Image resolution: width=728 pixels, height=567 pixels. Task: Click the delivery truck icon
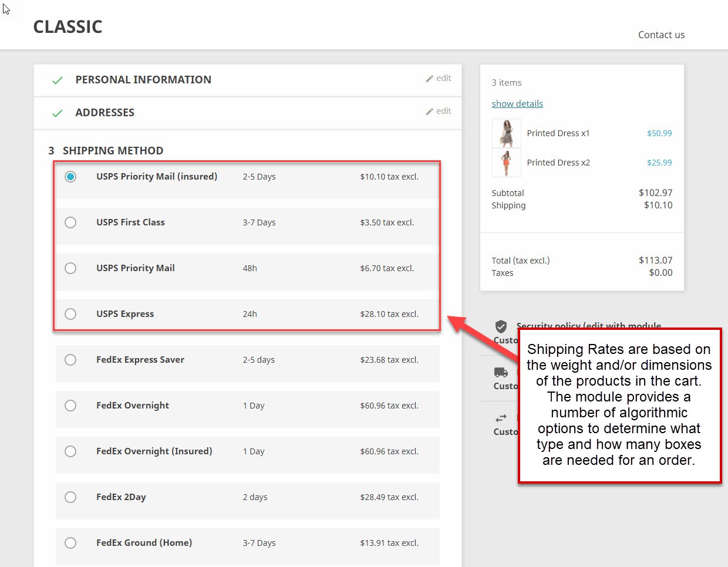click(x=501, y=372)
